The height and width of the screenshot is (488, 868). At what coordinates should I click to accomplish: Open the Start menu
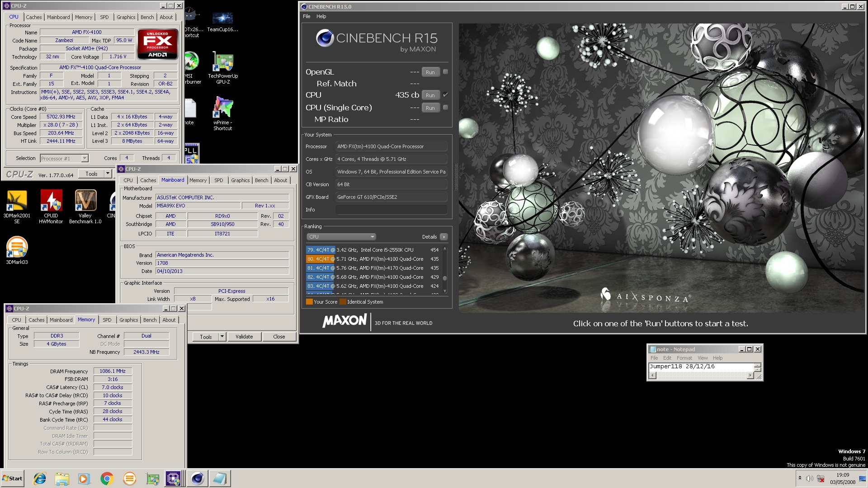(x=12, y=479)
